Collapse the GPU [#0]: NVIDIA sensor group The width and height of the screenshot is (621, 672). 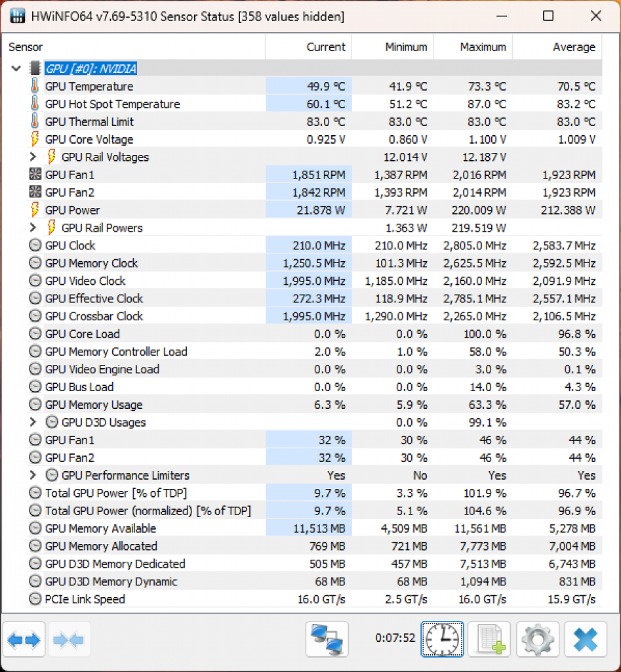pos(16,68)
